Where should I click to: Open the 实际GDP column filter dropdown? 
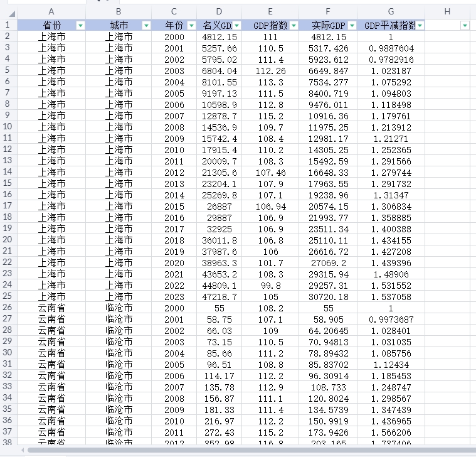(x=352, y=26)
